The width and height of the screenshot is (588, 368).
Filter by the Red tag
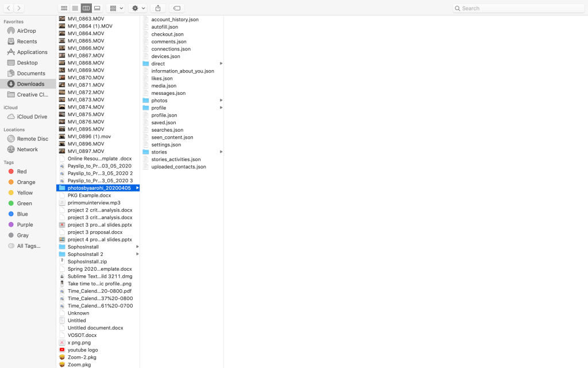pos(22,171)
